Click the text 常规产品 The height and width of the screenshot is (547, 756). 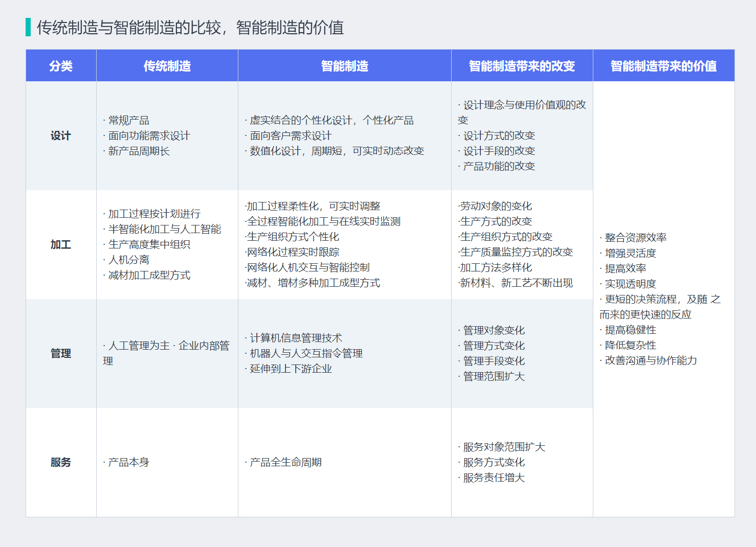pyautogui.click(x=126, y=121)
